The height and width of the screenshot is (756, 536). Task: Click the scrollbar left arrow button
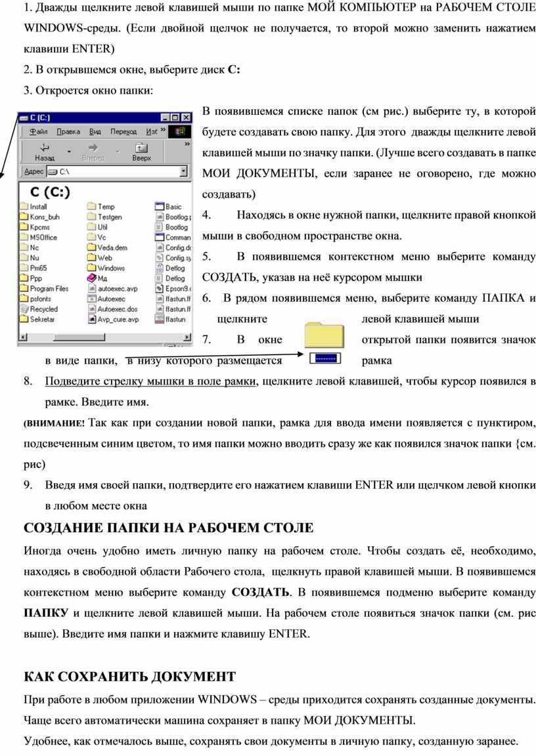(x=22, y=337)
